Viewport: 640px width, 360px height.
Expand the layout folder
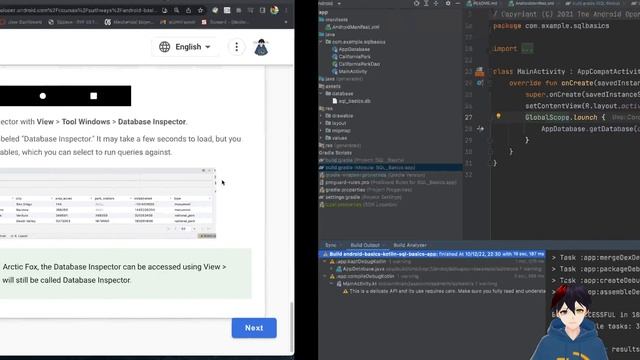click(321, 123)
